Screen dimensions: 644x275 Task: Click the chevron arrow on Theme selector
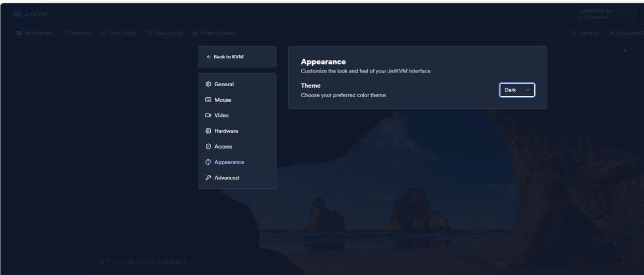coord(527,90)
